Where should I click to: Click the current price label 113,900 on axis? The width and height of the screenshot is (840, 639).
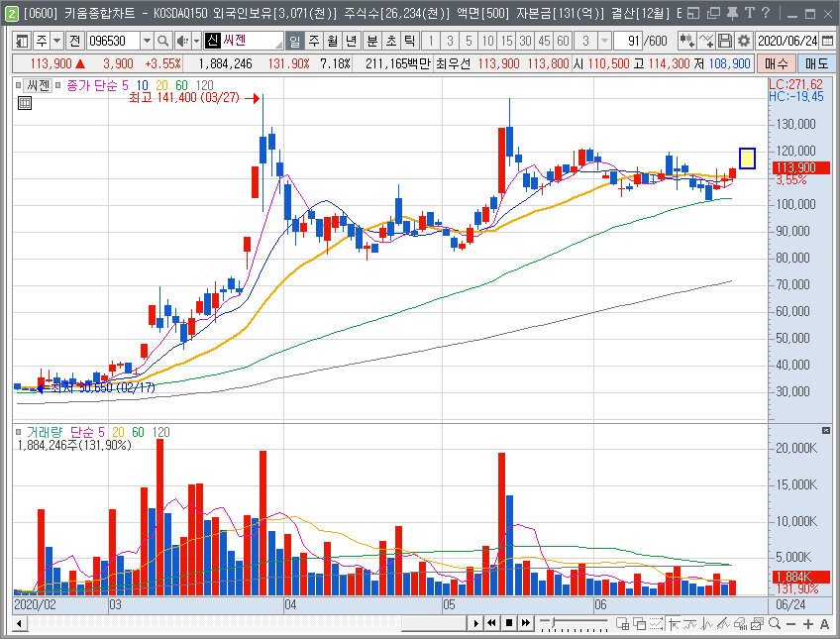click(801, 167)
